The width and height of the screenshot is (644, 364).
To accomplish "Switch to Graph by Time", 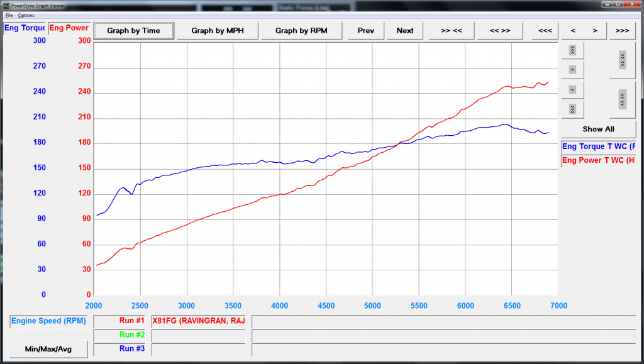I will [133, 30].
